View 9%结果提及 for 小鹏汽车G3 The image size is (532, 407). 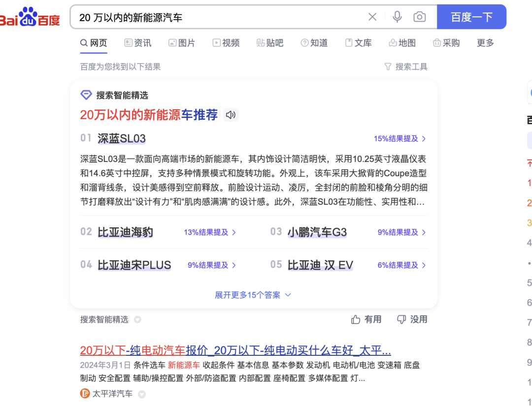[x=402, y=232]
